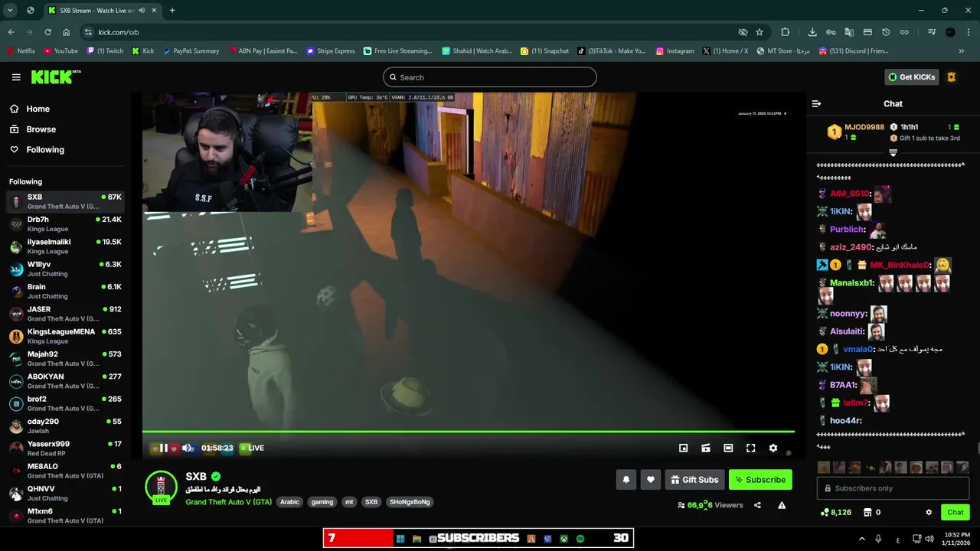Open the browser profile avatar menu
The width and height of the screenshot is (980, 551).
coord(950,32)
